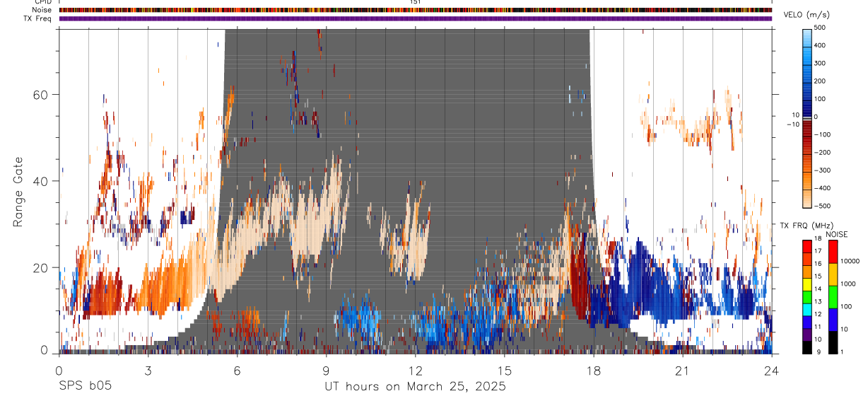Viewport: 868px width, 401px height.
Task: Click the purple TX Freq strip
Action: click(x=416, y=18)
